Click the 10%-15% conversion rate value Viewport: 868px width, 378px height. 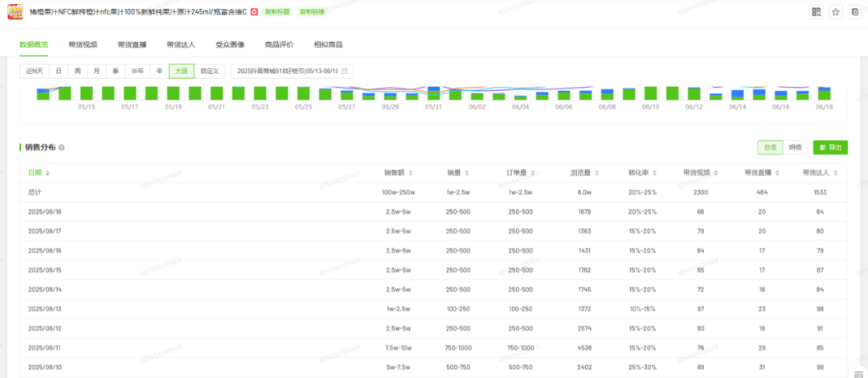(642, 309)
